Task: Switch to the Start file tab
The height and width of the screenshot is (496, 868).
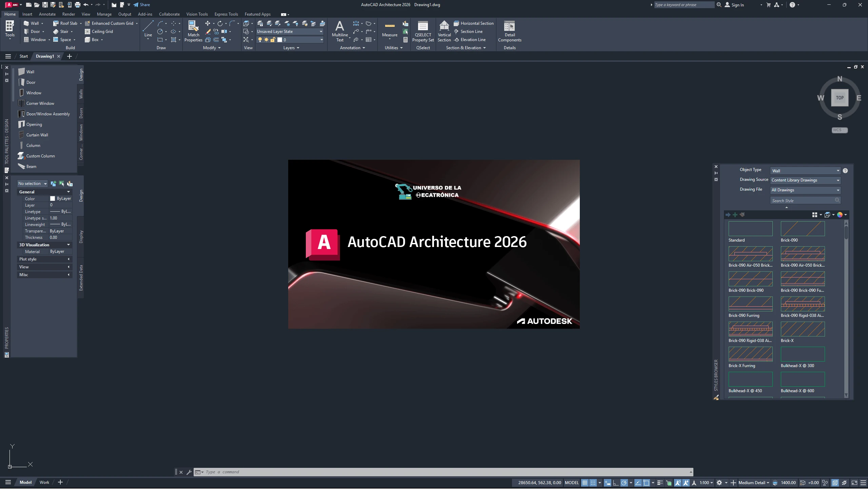Action: 23,57
